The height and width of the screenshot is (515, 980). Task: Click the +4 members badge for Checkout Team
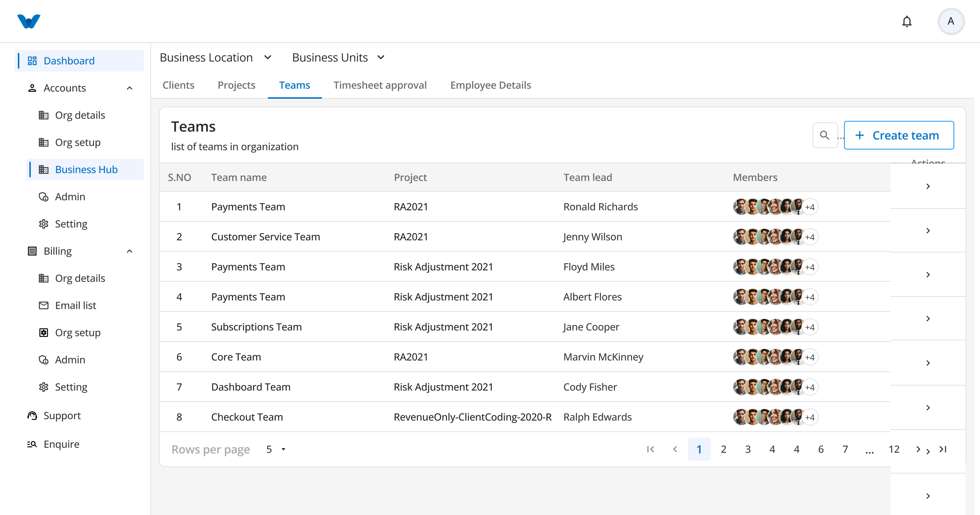pyautogui.click(x=810, y=417)
